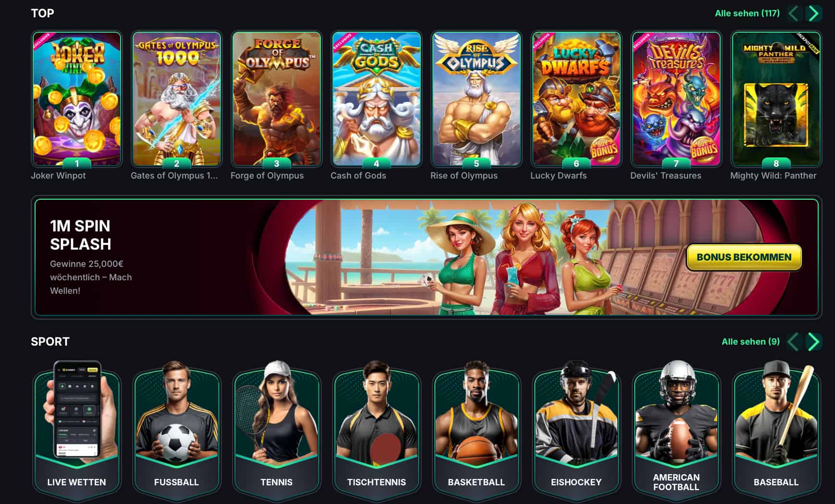The image size is (835, 504).
Task: Advance the TOP games carousel with right arrow
Action: (x=813, y=13)
